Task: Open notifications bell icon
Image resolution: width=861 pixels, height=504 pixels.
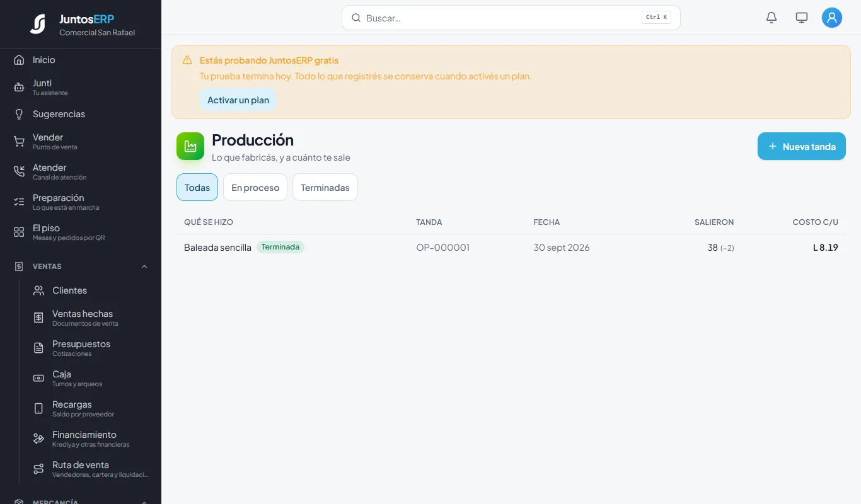Action: tap(771, 18)
